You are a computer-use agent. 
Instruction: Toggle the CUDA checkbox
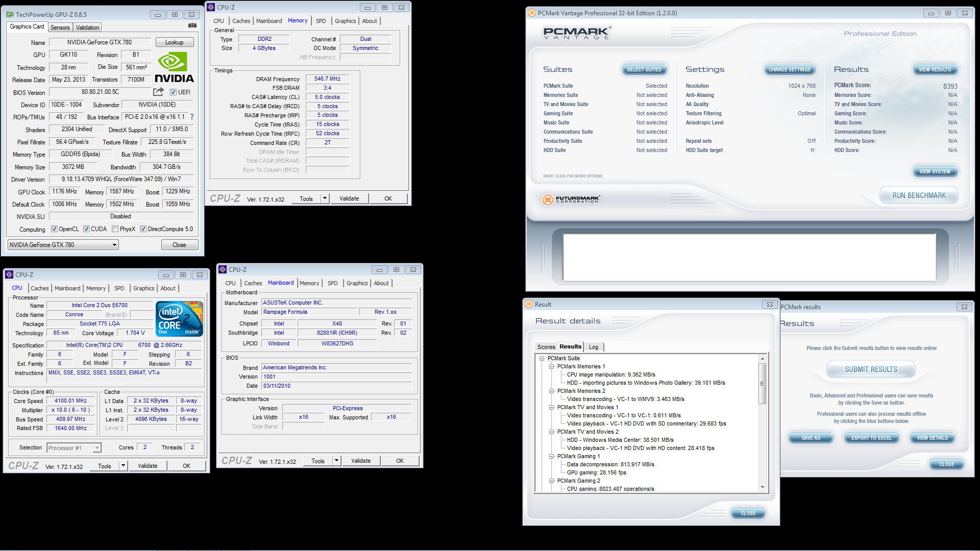86,229
